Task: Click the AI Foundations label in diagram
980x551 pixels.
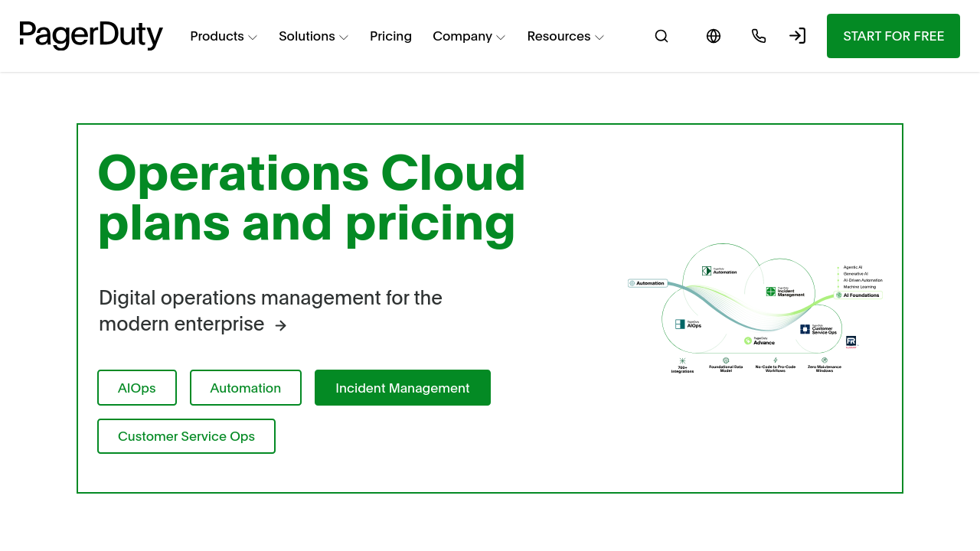Action: [860, 295]
